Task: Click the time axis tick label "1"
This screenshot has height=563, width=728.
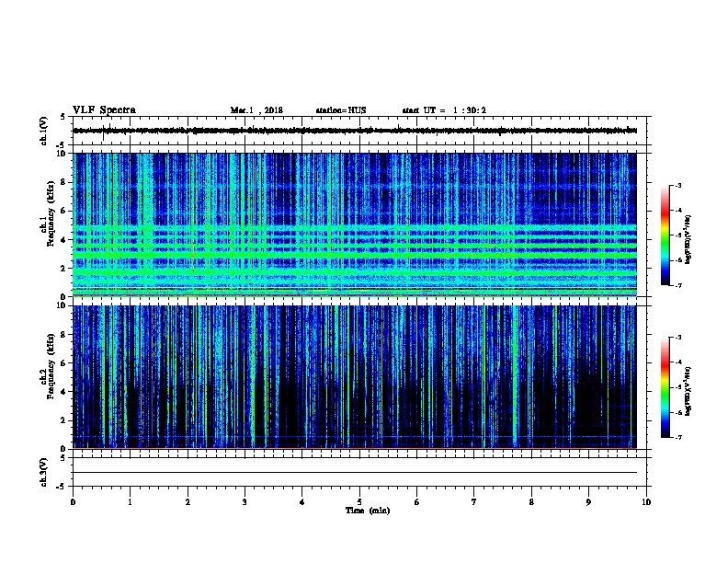Action: (130, 501)
